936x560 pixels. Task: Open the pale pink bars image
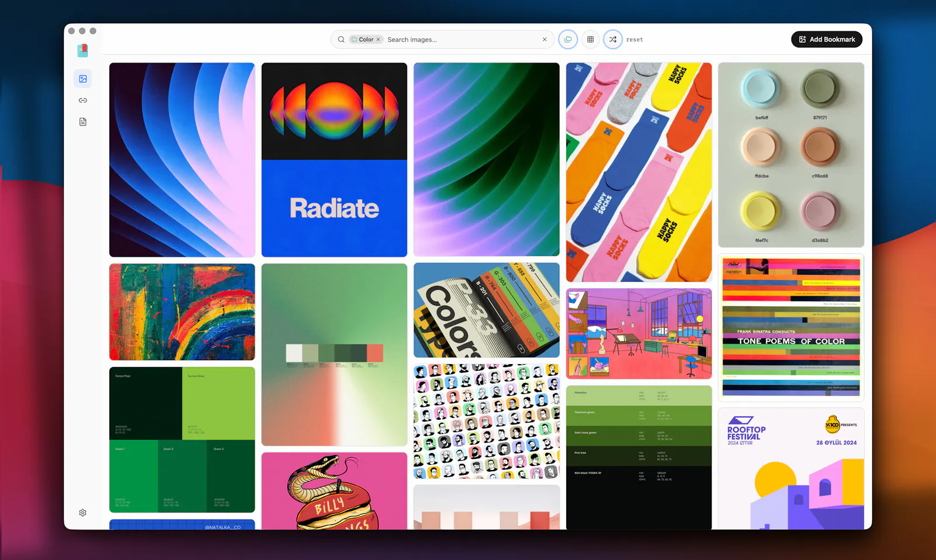pyautogui.click(x=487, y=507)
